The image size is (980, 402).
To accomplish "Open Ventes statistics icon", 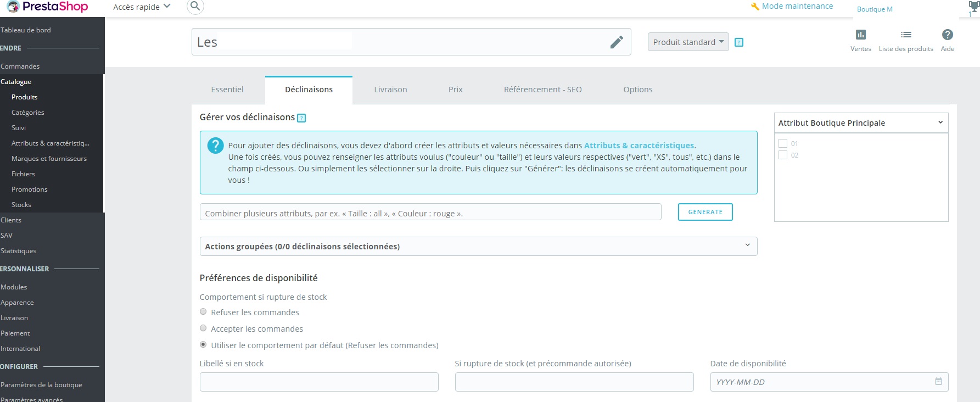I will coord(861,35).
